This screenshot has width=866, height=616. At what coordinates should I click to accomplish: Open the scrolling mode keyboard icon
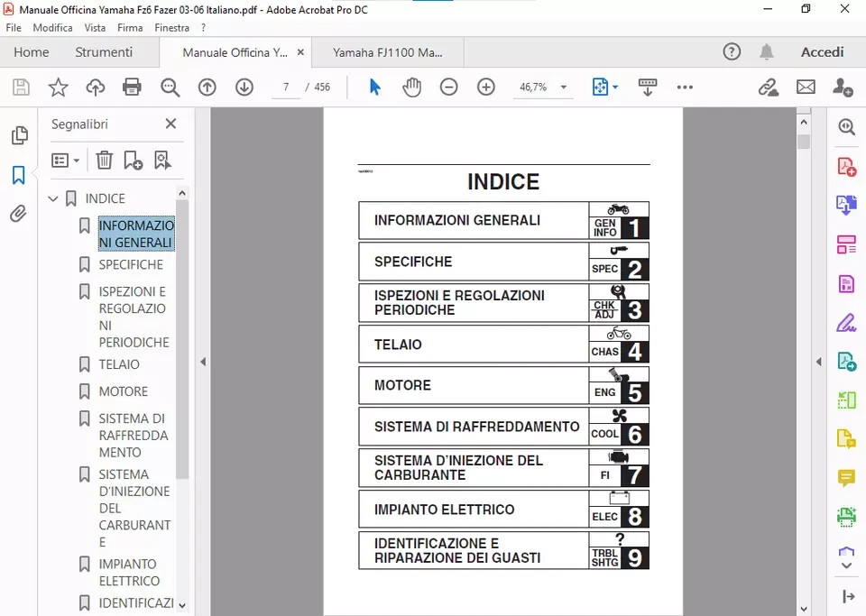tap(648, 87)
